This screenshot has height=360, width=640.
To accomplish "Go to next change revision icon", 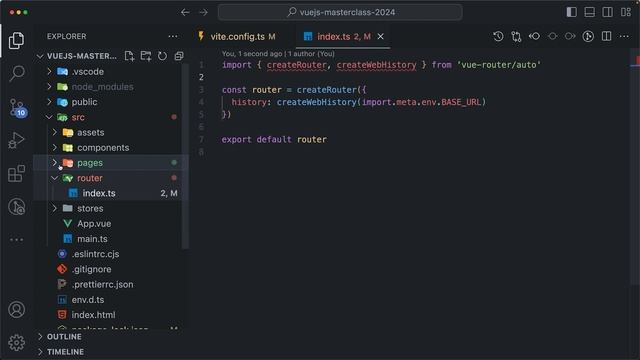I will coord(570,36).
